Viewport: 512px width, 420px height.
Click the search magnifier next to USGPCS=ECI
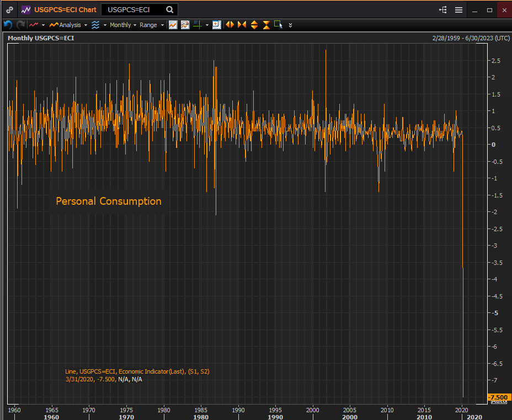click(x=169, y=10)
